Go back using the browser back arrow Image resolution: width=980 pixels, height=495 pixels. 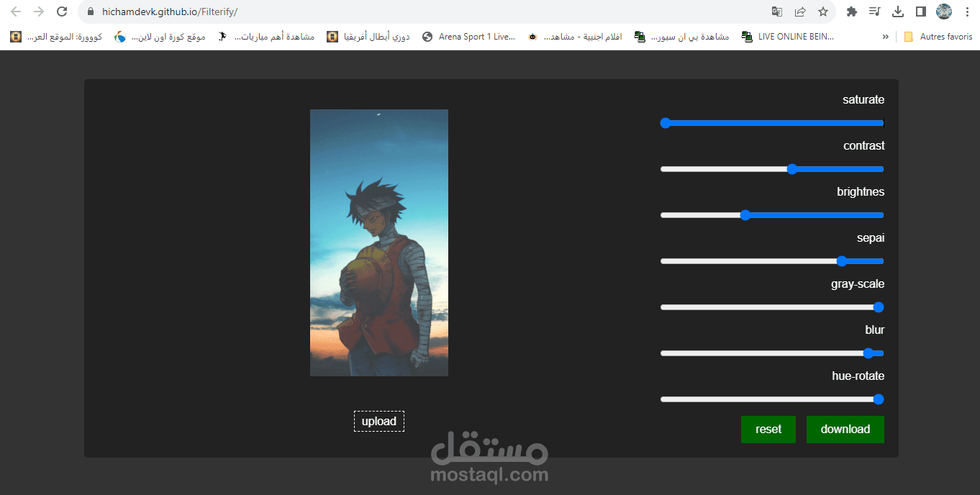[x=16, y=12]
